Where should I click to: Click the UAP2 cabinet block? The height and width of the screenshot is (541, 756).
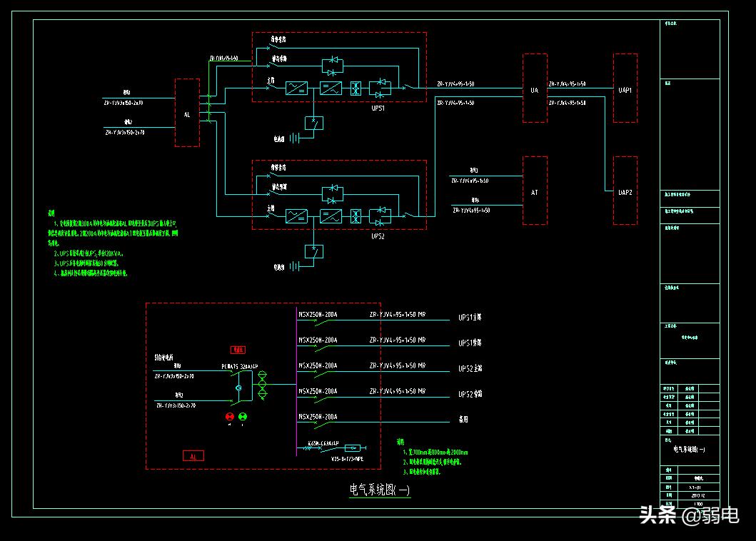click(625, 191)
